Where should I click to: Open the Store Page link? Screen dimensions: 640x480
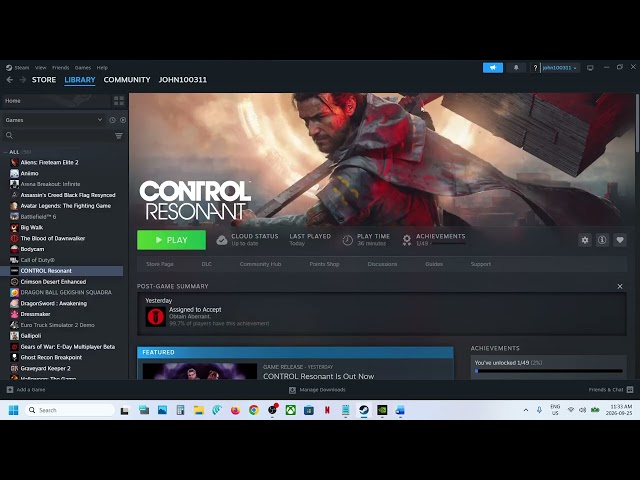160,264
